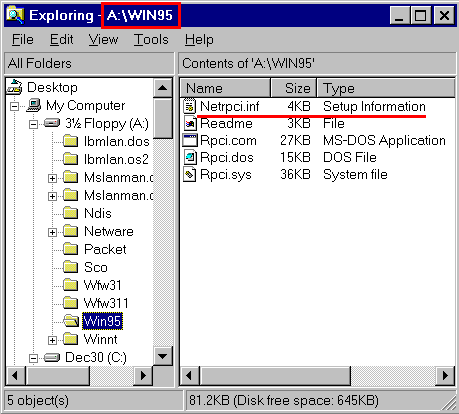The width and height of the screenshot is (459, 414).
Task: Select the Packet folder label
Action: pyautogui.click(x=105, y=249)
